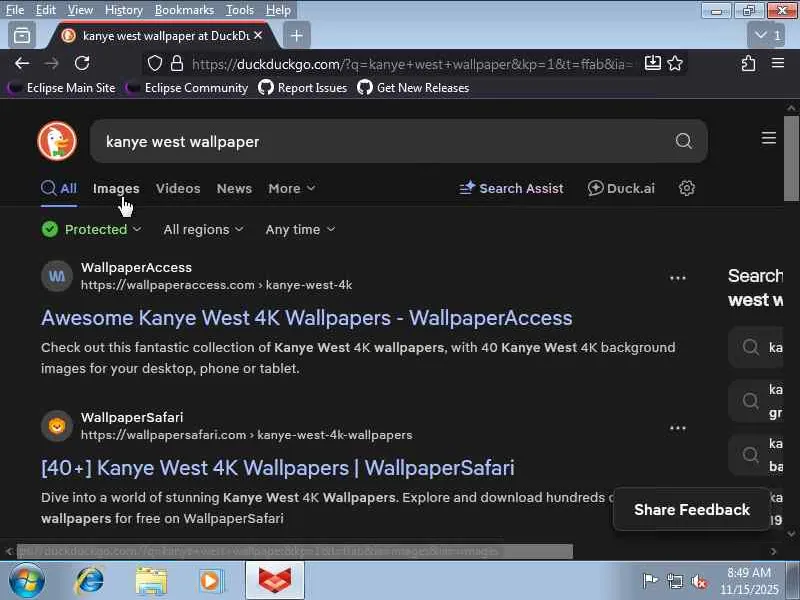Click the WallpaperSafari site favicon
The image size is (800, 600).
57,426
